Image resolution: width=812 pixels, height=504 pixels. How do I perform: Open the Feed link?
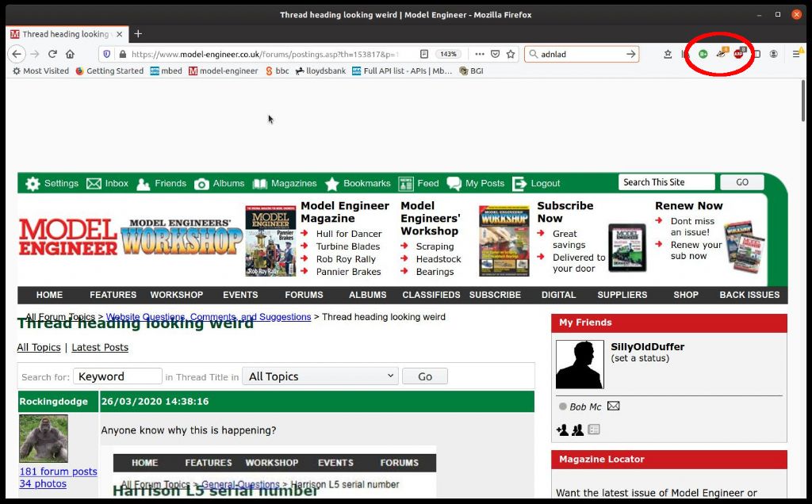point(419,183)
